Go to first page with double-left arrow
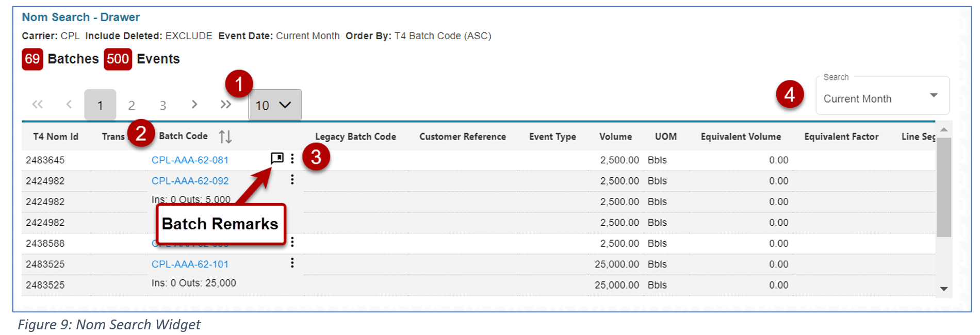 (x=38, y=105)
